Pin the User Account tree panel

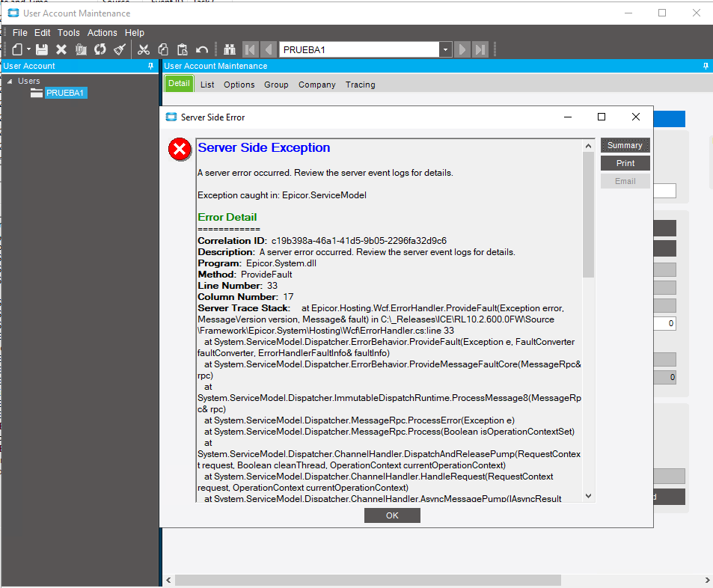(x=151, y=66)
